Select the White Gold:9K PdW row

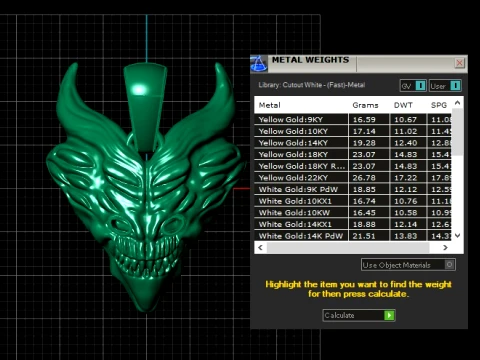click(353, 189)
